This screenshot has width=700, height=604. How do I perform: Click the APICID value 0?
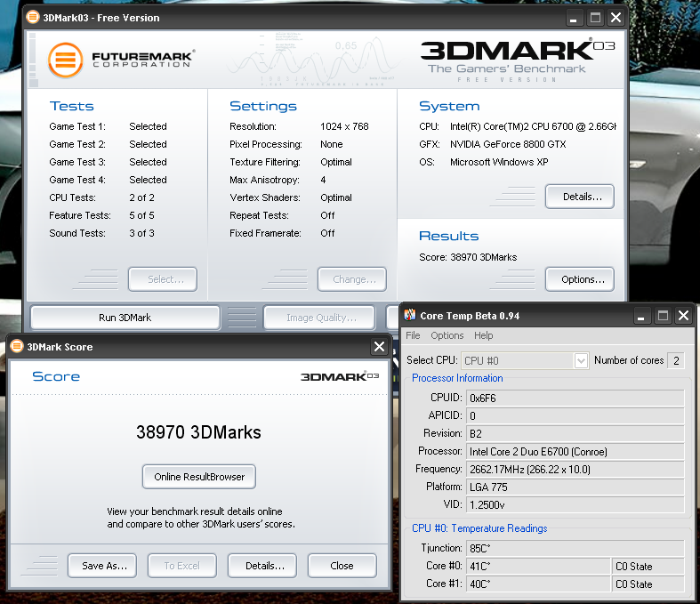(575, 415)
